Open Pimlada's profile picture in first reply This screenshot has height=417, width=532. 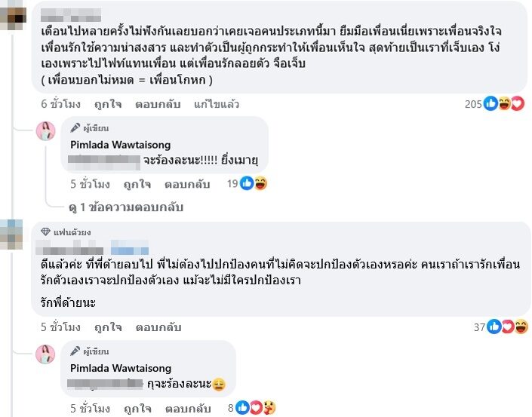pyautogui.click(x=46, y=130)
